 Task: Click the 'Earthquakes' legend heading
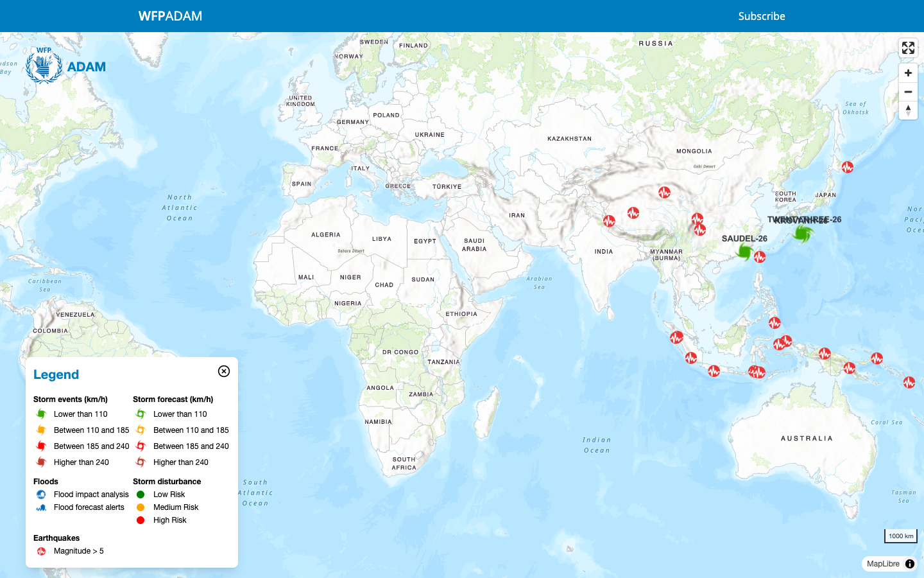(56, 538)
